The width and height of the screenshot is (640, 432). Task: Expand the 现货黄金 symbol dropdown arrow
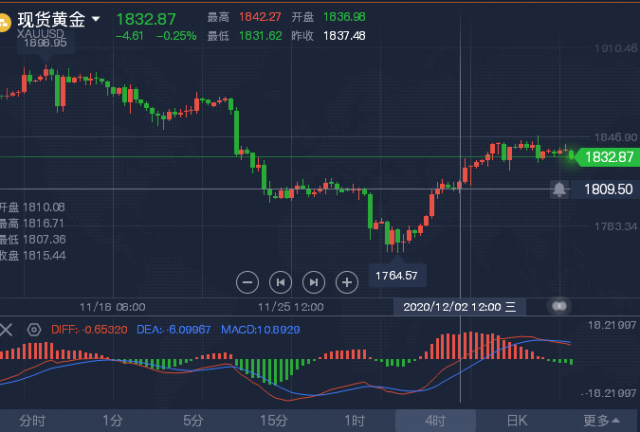[x=96, y=19]
